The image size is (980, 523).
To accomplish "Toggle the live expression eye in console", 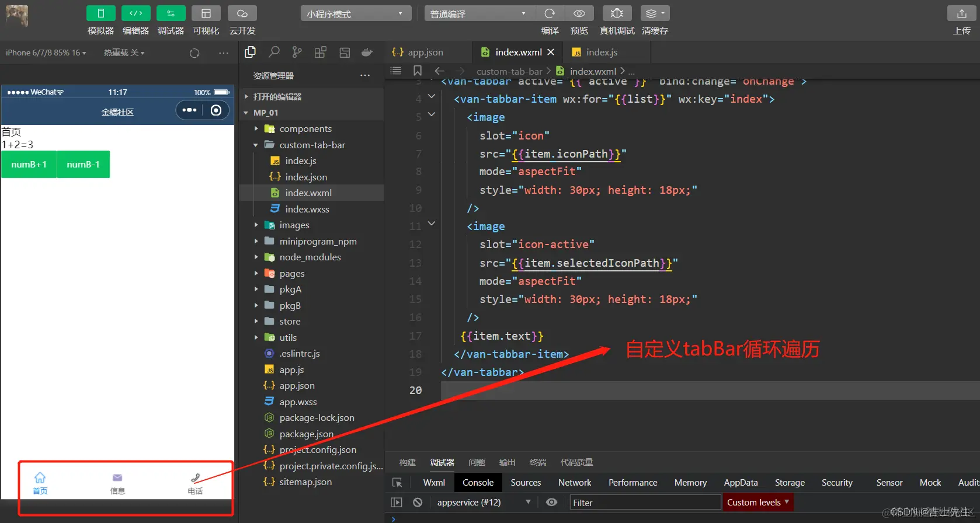I will click(x=551, y=502).
